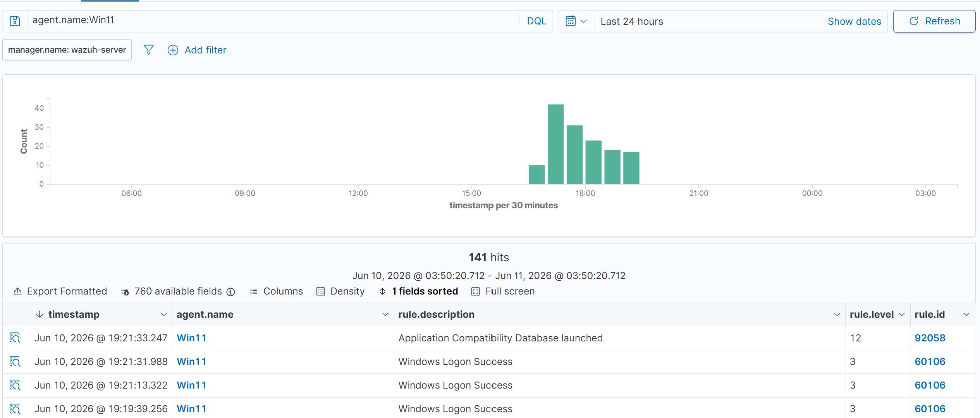Inspect the 19:21:31.988 event document
Image resolution: width=980 pixels, height=418 pixels.
[x=15, y=361]
